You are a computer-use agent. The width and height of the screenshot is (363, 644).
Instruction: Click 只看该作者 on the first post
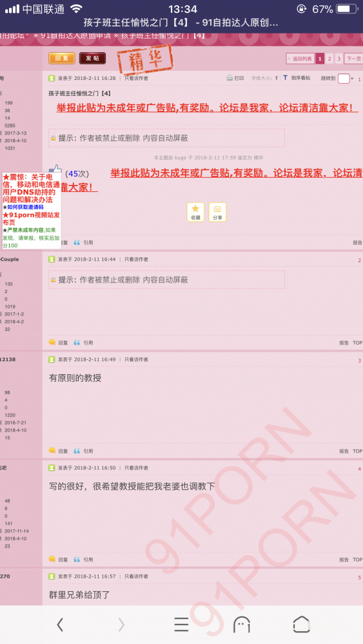point(136,78)
